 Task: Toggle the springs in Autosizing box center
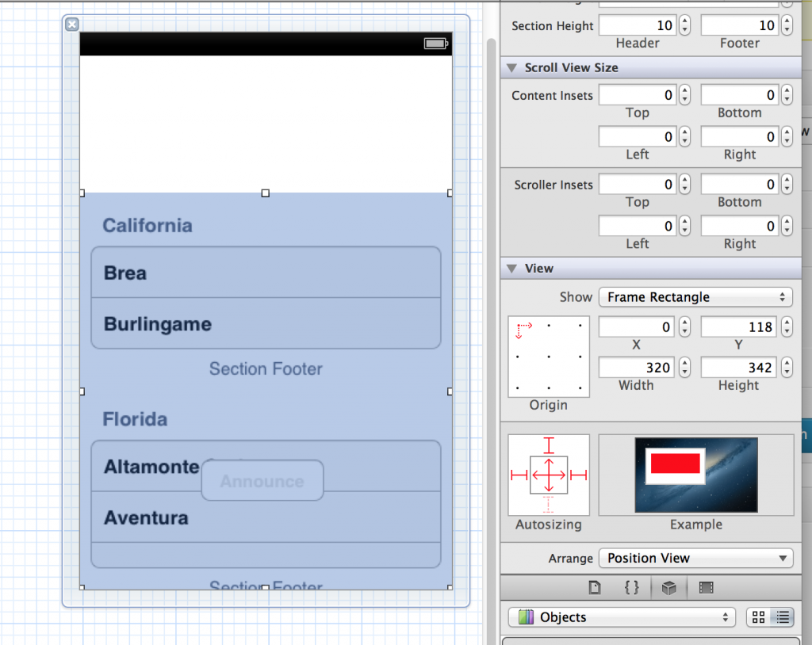(x=549, y=475)
